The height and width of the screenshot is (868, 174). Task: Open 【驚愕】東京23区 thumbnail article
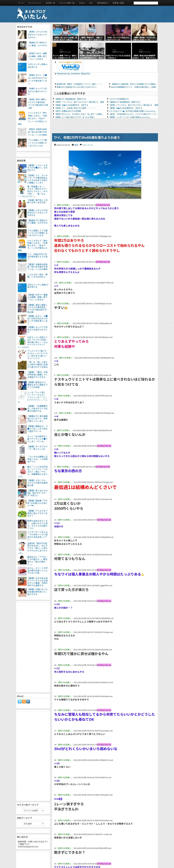(x=145, y=51)
